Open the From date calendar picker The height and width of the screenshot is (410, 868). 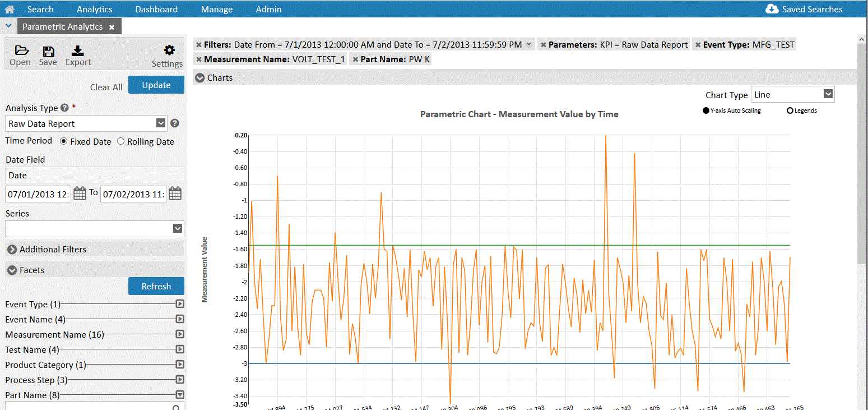tap(80, 194)
